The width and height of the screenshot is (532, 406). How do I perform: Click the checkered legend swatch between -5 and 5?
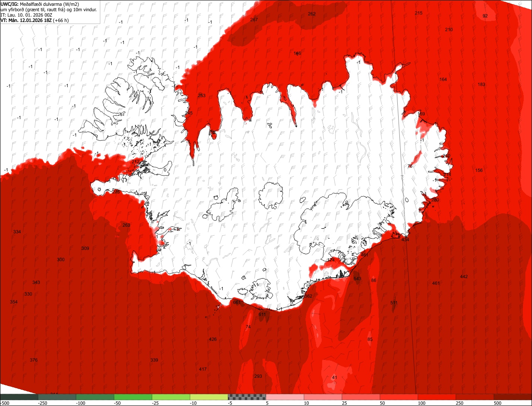coord(247,396)
